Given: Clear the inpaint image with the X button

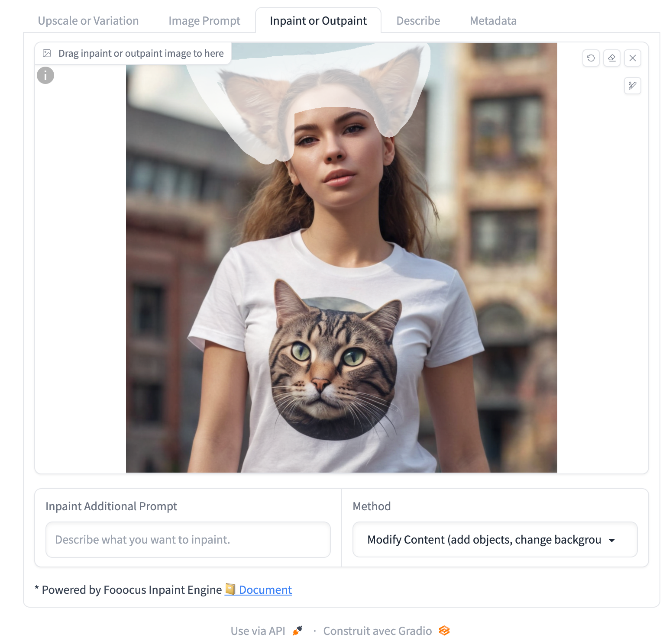Looking at the screenshot, I should point(633,58).
